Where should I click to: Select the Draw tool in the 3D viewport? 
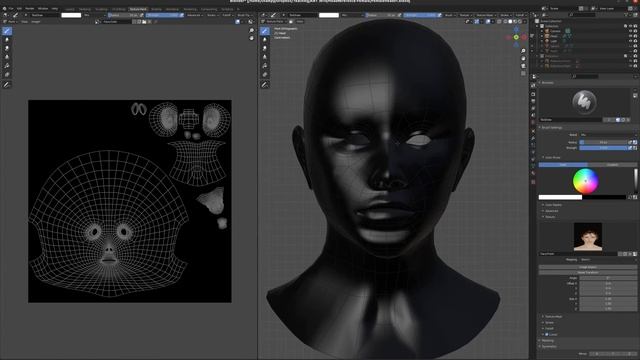pos(265,31)
